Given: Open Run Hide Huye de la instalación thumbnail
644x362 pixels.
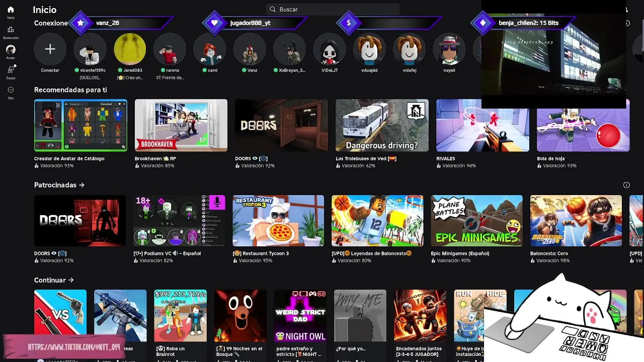Looking at the screenshot, I should point(480,316).
